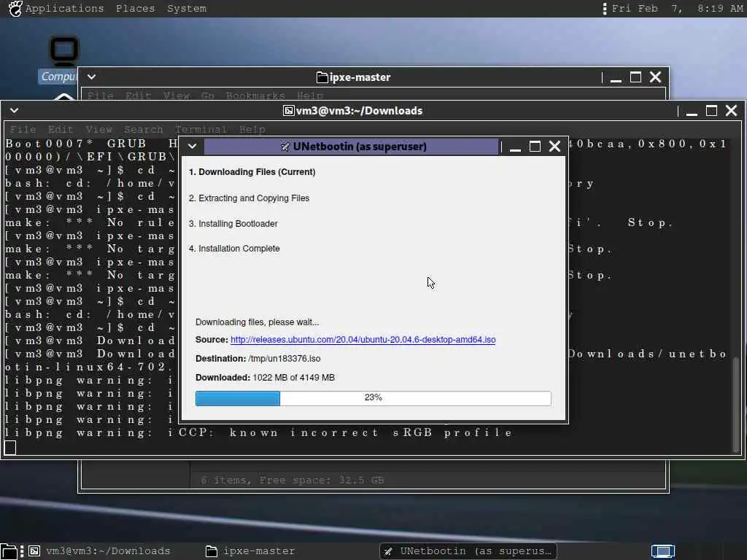
Task: Close the vm3@vm3 terminal window
Action: click(x=731, y=111)
